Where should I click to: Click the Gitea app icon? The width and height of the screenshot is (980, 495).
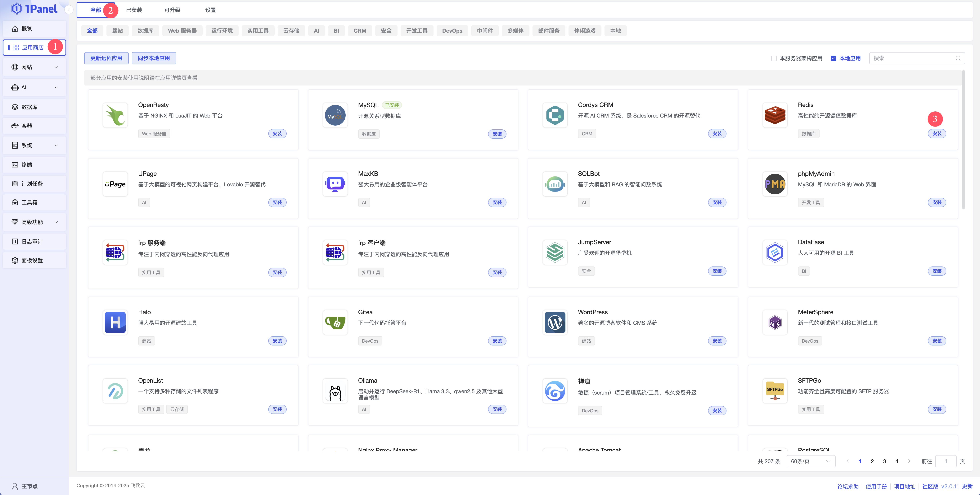(335, 322)
